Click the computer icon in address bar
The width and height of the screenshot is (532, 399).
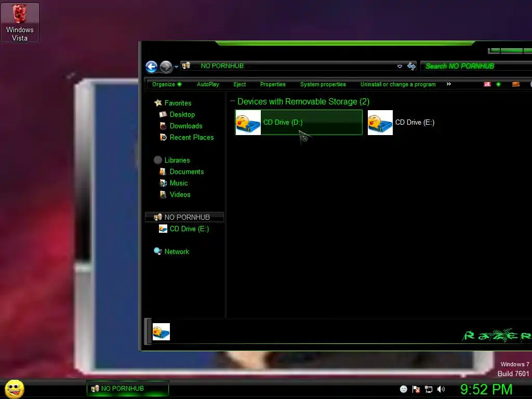186,65
